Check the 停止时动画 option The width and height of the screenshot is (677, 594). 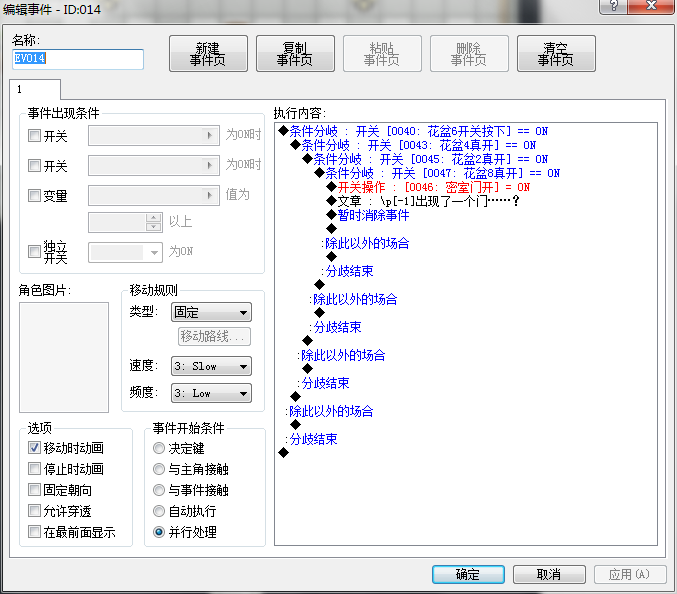tap(35, 469)
